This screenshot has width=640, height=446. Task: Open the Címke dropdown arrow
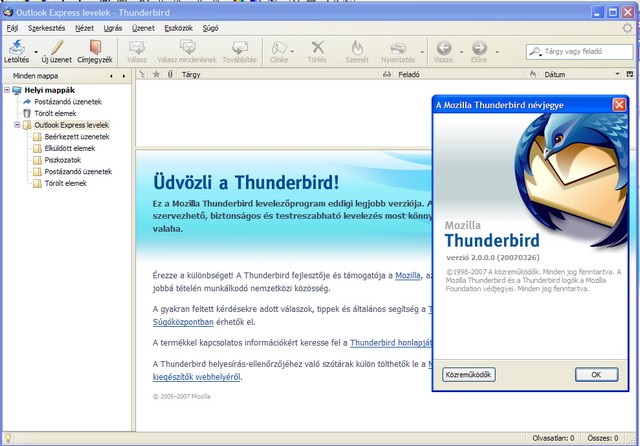292,52
